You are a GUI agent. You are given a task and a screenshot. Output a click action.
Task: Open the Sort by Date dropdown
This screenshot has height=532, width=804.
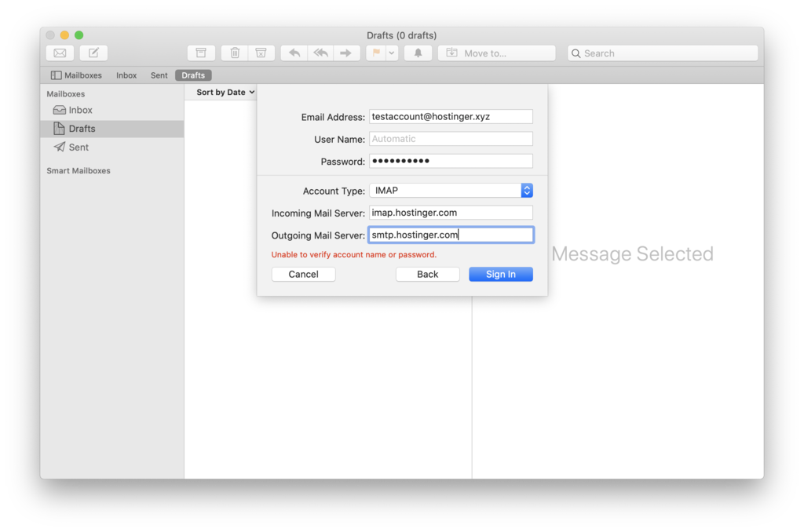[x=225, y=93]
